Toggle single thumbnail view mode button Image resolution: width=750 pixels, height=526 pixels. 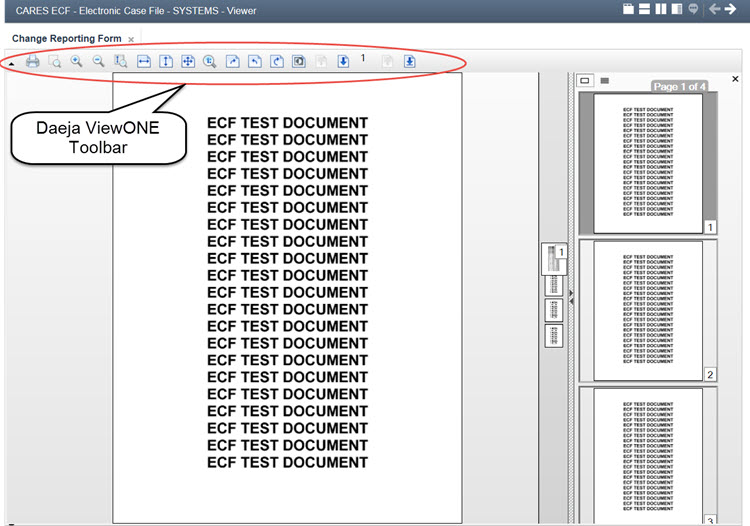[586, 80]
